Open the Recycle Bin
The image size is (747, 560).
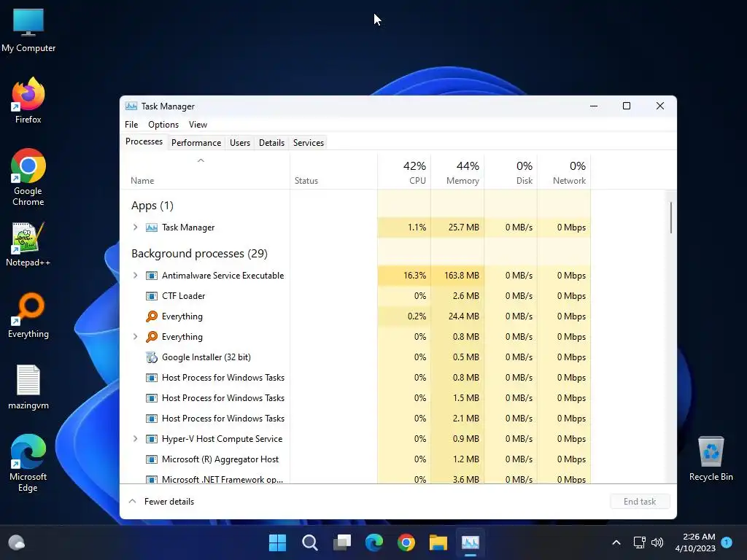point(711,459)
